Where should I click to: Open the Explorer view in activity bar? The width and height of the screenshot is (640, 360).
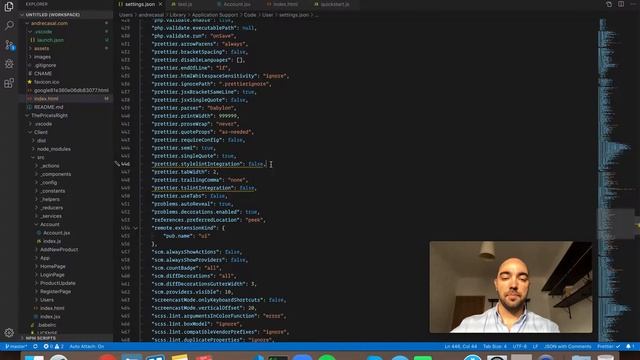pyautogui.click(x=9, y=7)
